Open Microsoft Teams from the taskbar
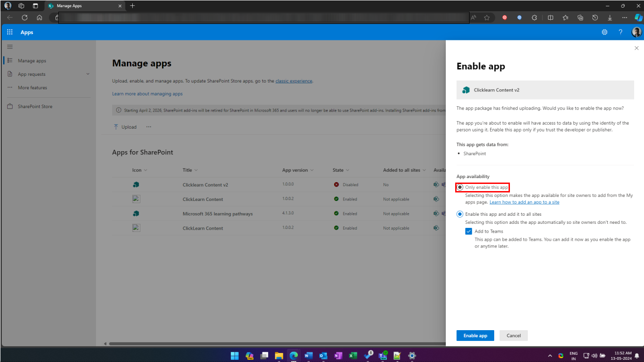 pyautogui.click(x=383, y=356)
